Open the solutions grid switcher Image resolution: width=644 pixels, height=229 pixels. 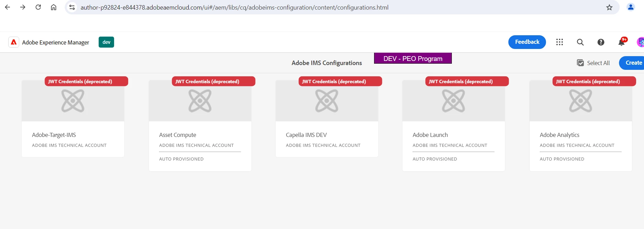559,42
